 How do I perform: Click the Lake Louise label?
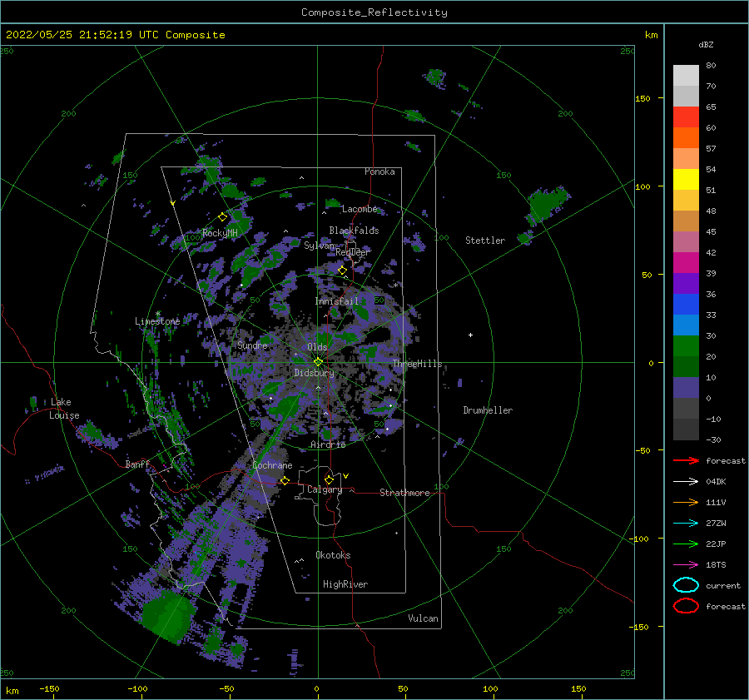click(x=64, y=409)
